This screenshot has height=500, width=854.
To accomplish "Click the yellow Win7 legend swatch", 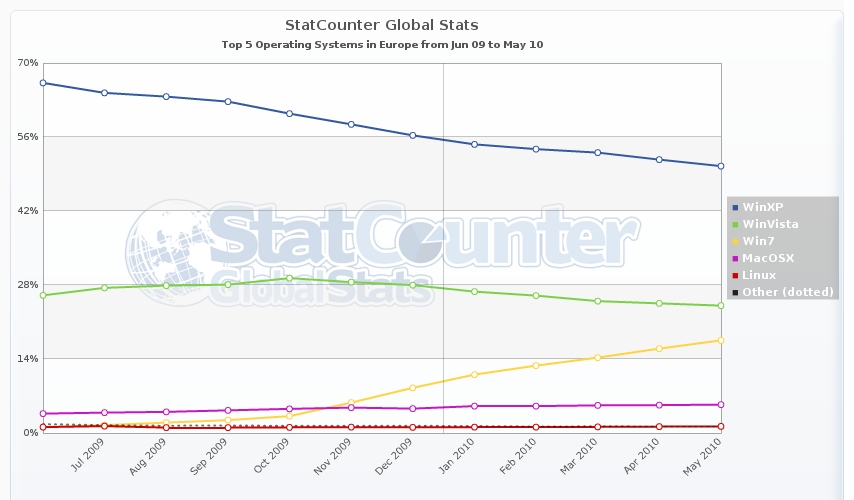I will coord(736,241).
